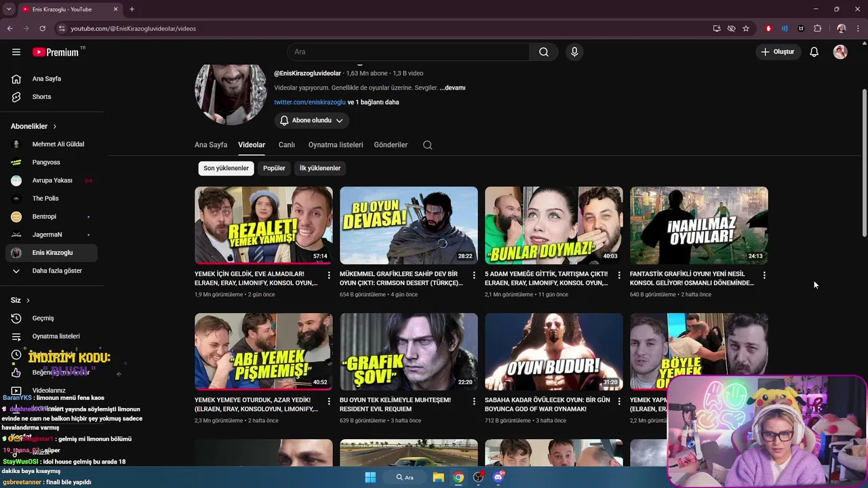Play the OYUN BUDUR thumbnail
The image size is (868, 488).
(x=554, y=352)
